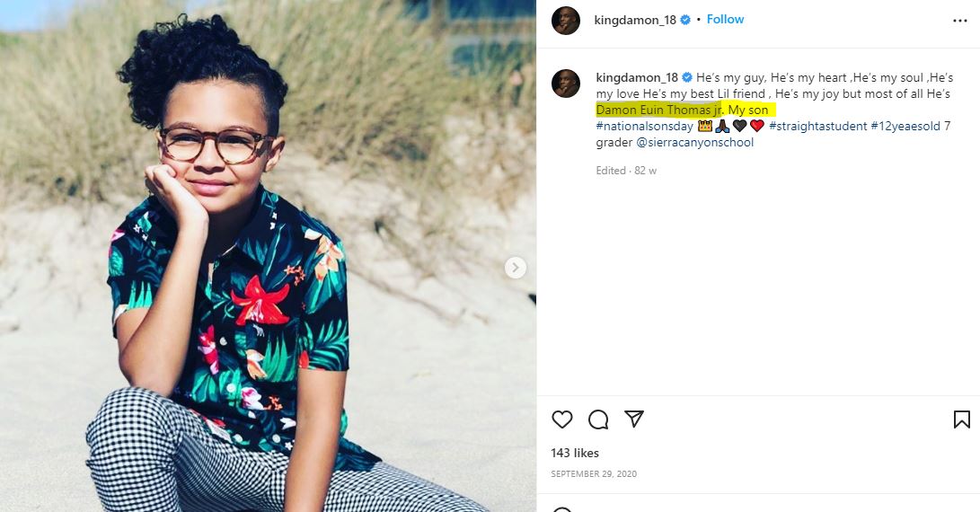Open kingdamon_18 username in header
The height and width of the screenshot is (512, 980).
tap(635, 20)
